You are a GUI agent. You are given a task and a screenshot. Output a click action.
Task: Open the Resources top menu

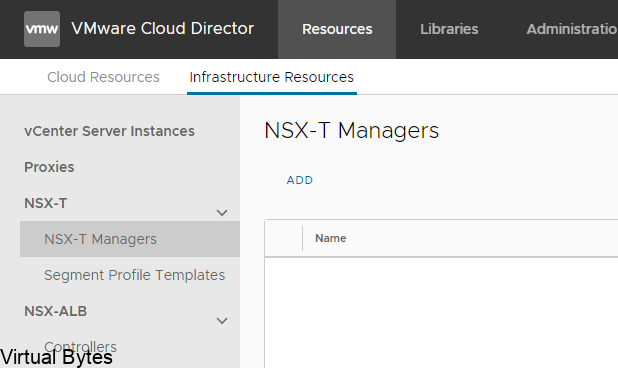(x=337, y=29)
